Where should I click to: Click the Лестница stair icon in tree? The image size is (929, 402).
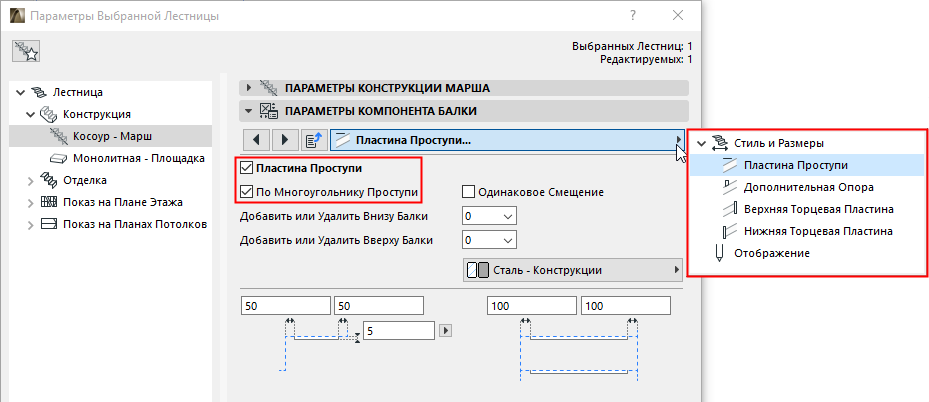pos(41,92)
